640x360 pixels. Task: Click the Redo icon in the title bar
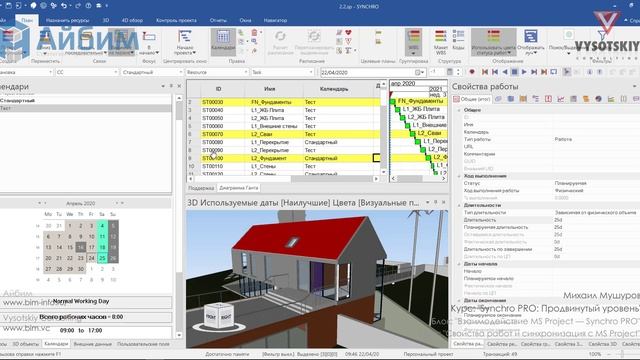tap(78, 6)
